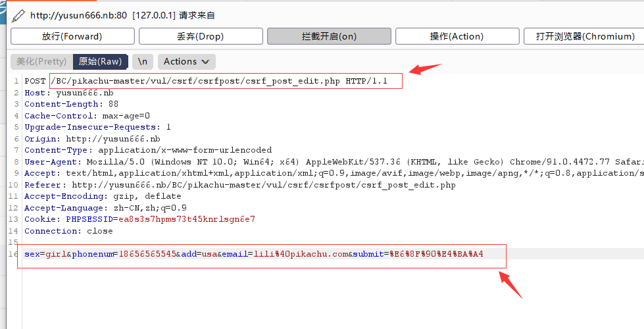Click the 丢弃(Drop) button
The image size is (644, 329).
tap(201, 36)
